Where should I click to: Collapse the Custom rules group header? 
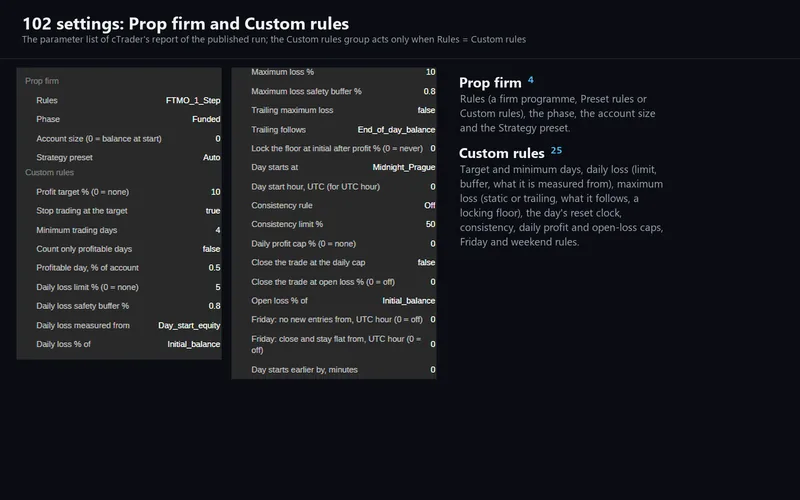(49, 172)
